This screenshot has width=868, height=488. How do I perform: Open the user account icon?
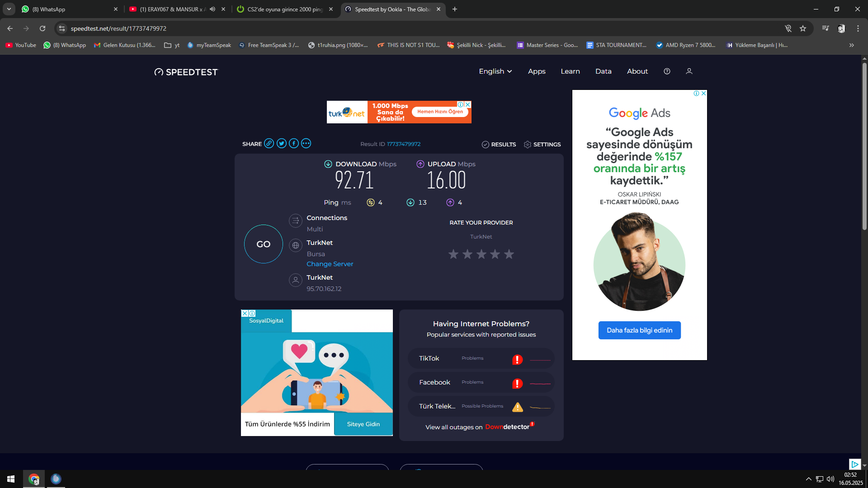point(689,71)
